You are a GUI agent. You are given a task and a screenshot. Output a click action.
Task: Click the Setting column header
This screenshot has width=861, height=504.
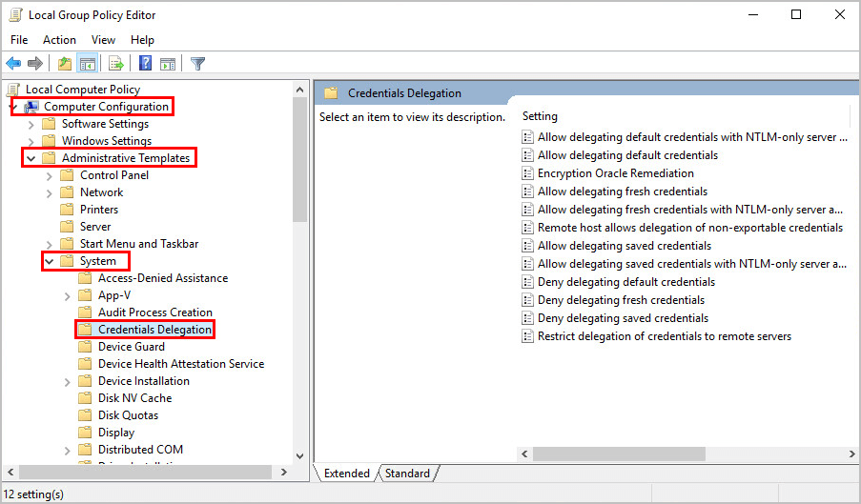(x=540, y=116)
